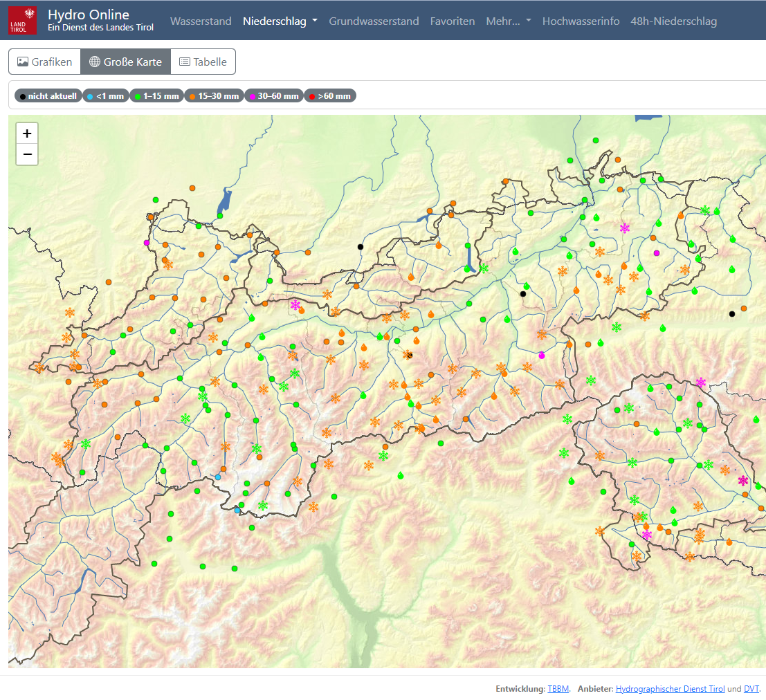This screenshot has height=700, width=766.
Task: Open Hochwasserinfo in navigation bar
Action: 581,21
